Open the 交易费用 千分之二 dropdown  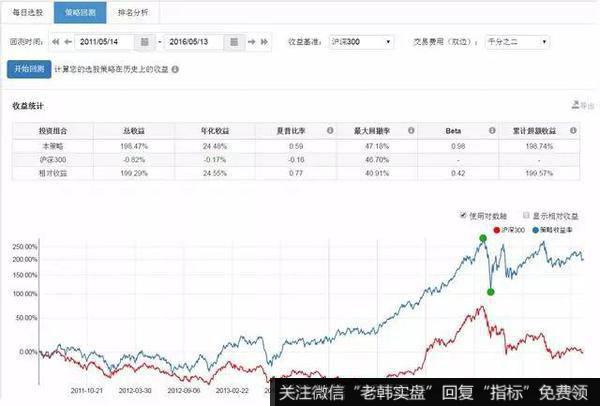(x=517, y=42)
